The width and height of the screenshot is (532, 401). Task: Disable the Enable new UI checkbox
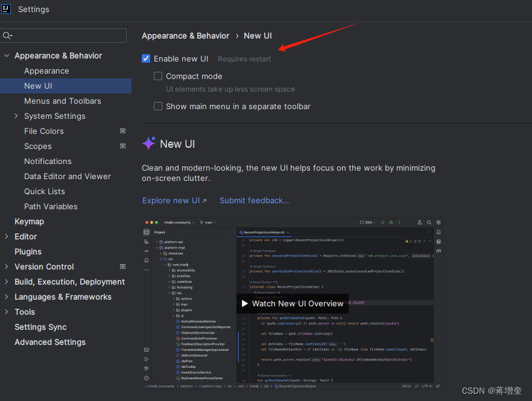coord(146,58)
